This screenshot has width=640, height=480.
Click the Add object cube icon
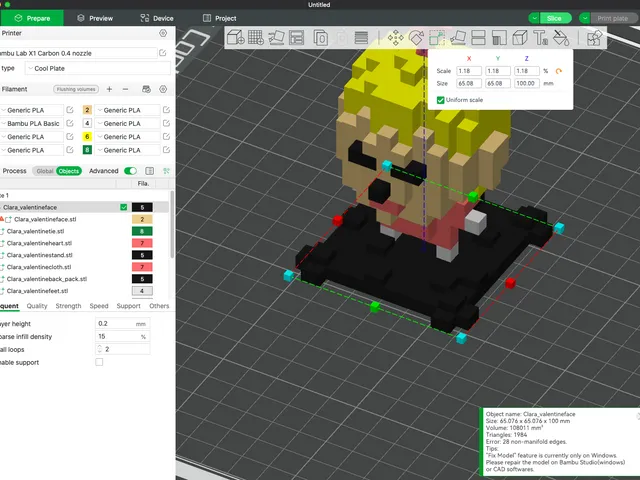coord(236,38)
